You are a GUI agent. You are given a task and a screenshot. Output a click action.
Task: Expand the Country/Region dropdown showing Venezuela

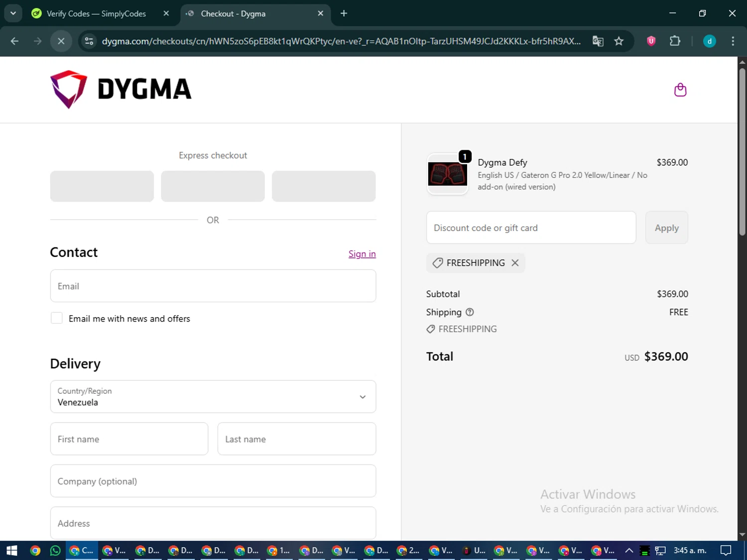coord(213,397)
